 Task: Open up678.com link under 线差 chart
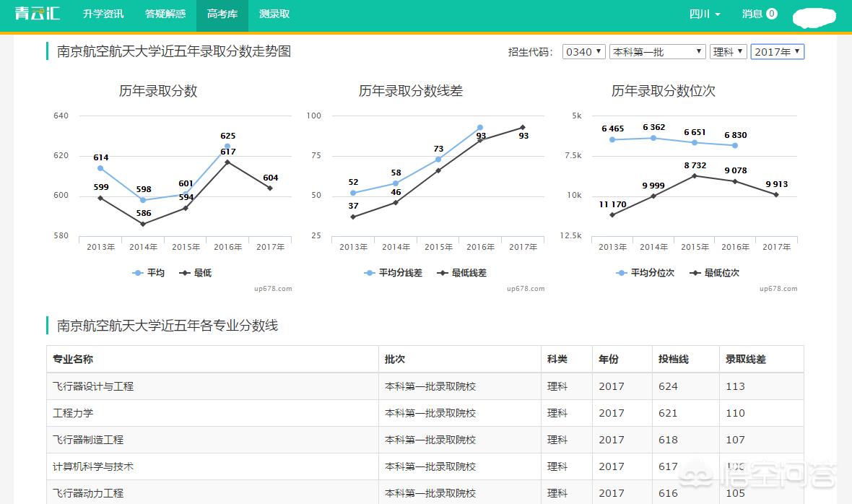tap(526, 288)
